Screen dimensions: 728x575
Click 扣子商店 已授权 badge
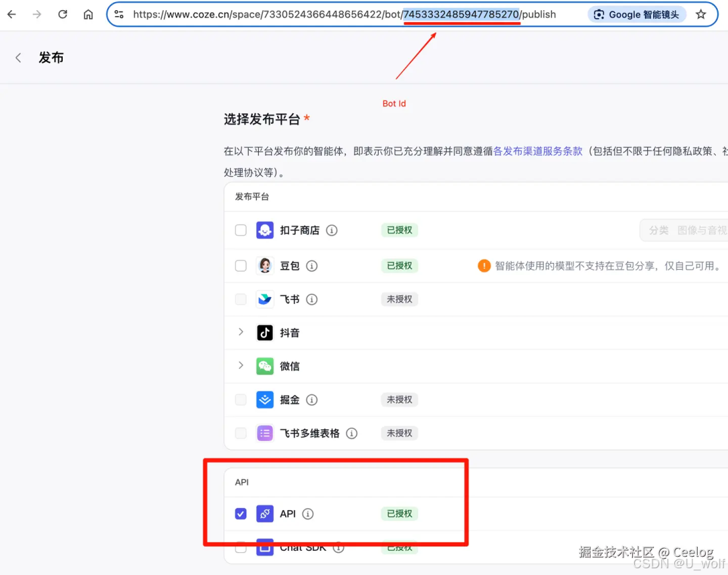pyautogui.click(x=399, y=230)
